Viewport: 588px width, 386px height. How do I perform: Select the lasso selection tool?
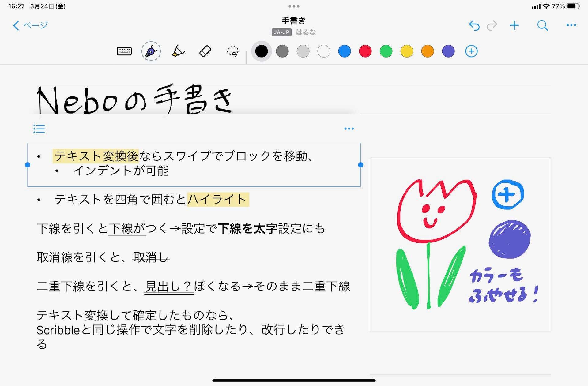point(232,51)
